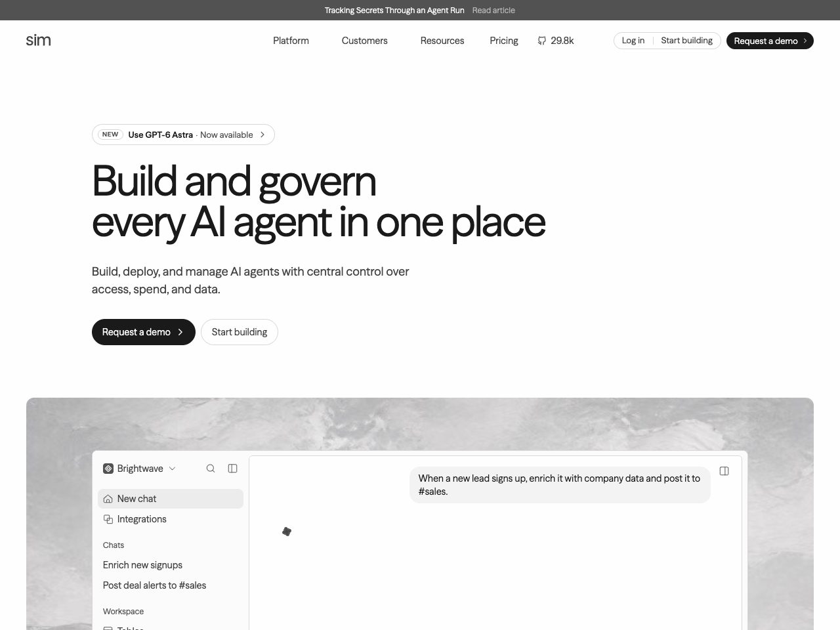Click Request a demo in the header

(770, 41)
